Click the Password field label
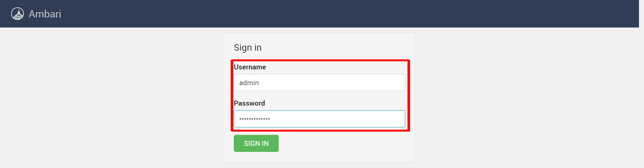This screenshot has height=168, width=644. click(x=249, y=103)
